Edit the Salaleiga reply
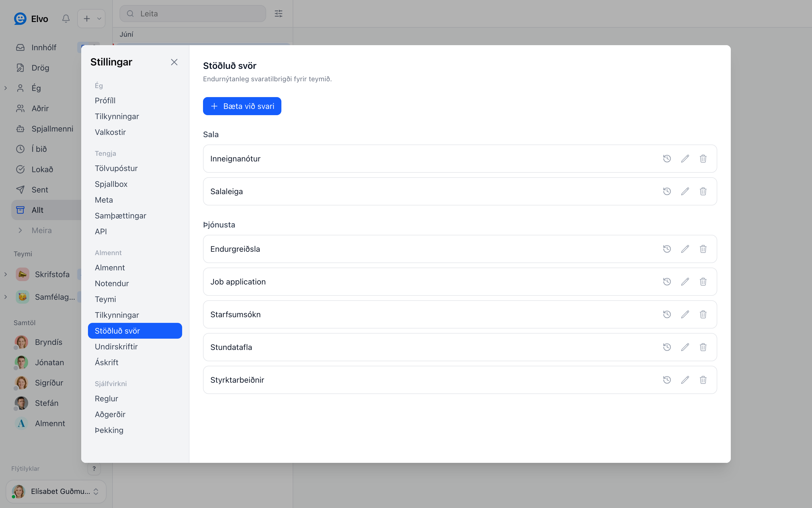This screenshot has height=508, width=812. [685, 192]
